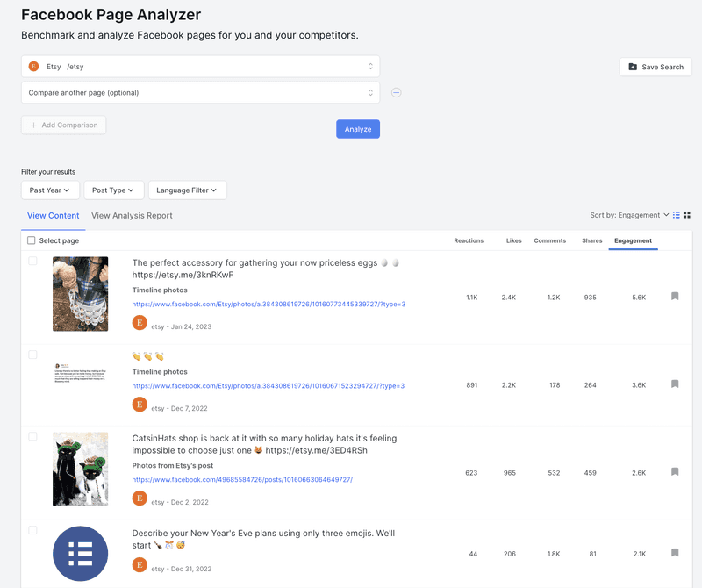Remove comparison page with the minus icon
The image size is (702, 588).
397,92
